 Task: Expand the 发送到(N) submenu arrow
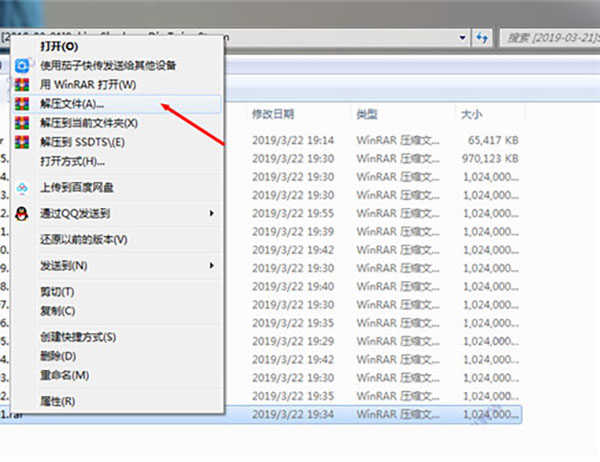[x=212, y=265]
